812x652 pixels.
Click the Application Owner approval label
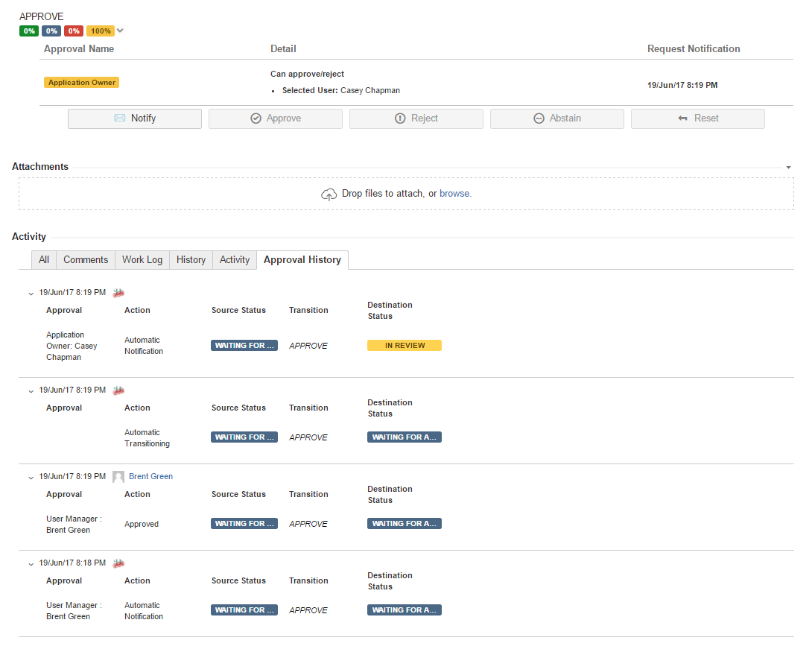[x=82, y=83]
